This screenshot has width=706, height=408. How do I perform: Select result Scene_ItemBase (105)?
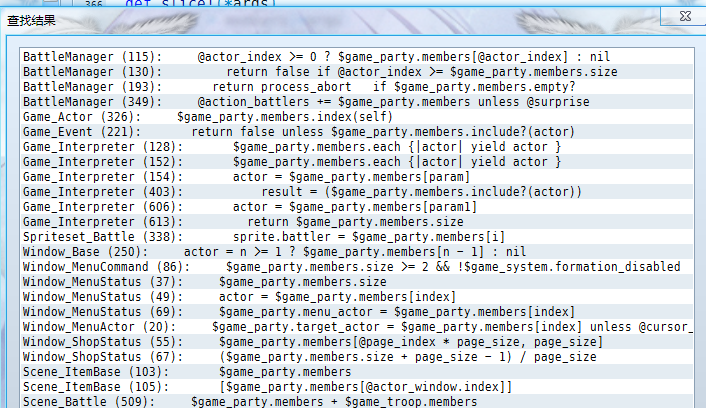coord(356,387)
